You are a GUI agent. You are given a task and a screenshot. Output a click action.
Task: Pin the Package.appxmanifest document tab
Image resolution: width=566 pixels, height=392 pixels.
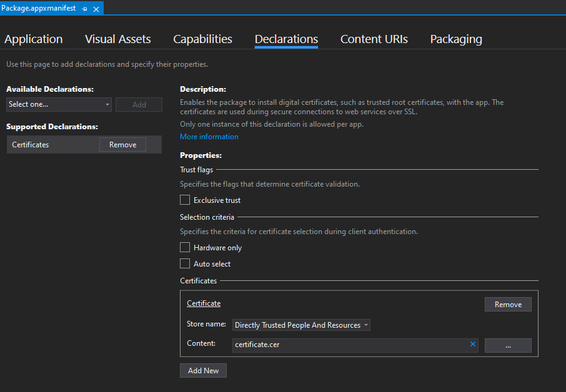click(84, 9)
